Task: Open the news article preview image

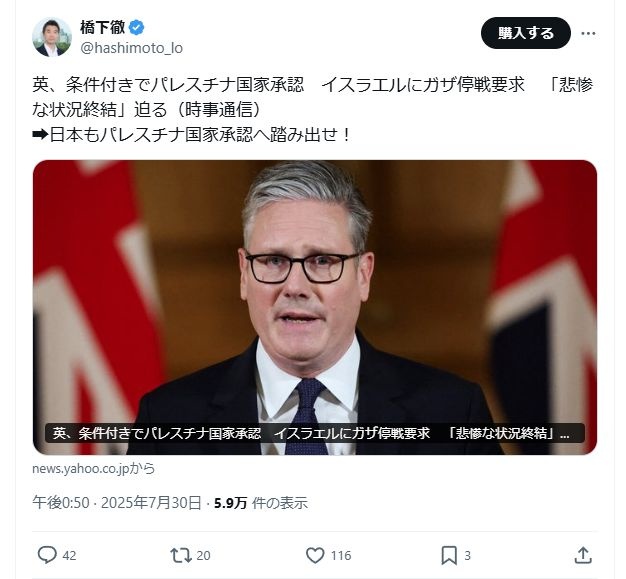Action: 315,307
